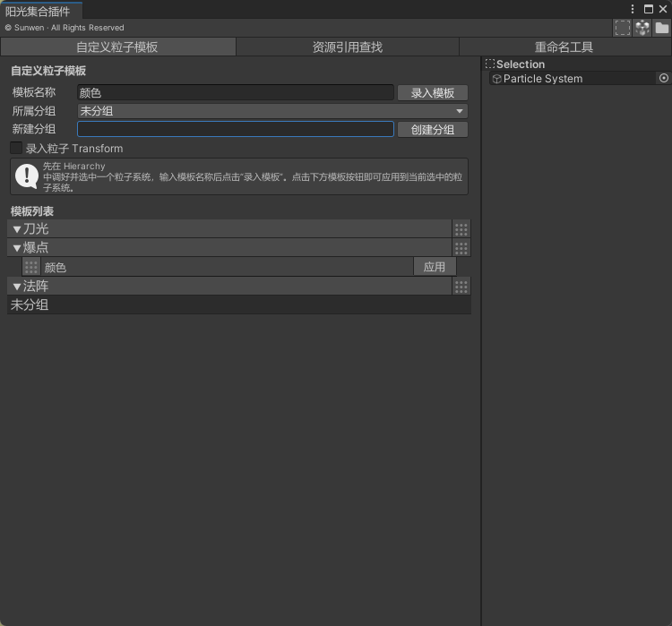Viewport: 672px width, 626px height.
Task: Click the Selection dashed box icon
Action: tap(490, 64)
